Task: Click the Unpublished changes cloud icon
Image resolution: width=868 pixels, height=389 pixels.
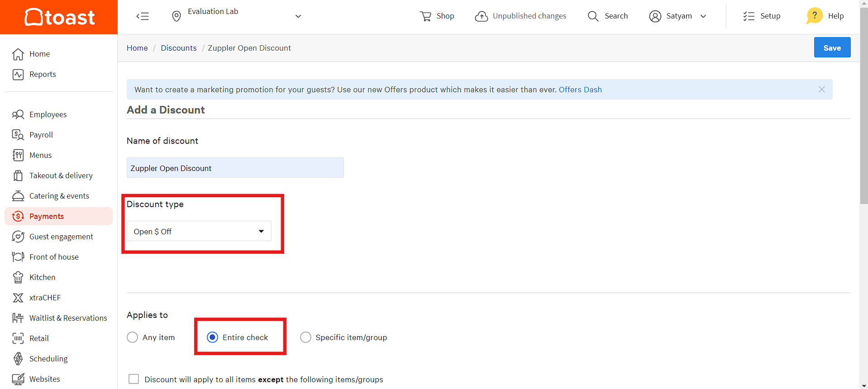Action: (482, 16)
